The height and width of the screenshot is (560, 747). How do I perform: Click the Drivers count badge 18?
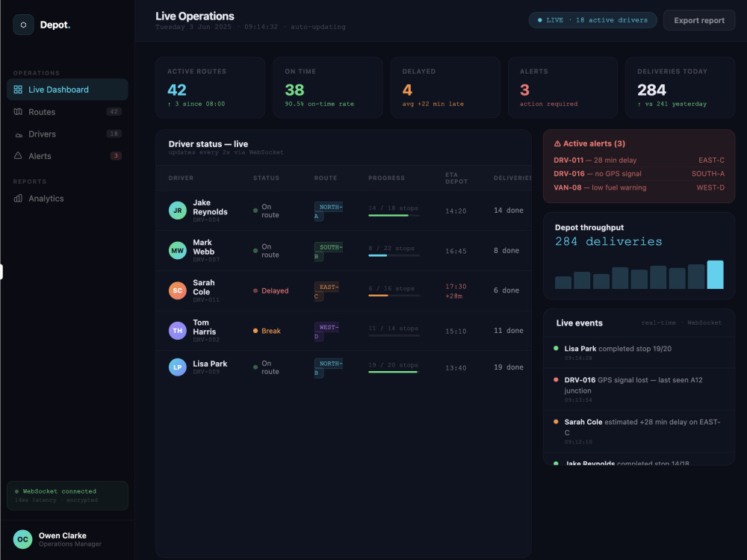click(x=114, y=134)
